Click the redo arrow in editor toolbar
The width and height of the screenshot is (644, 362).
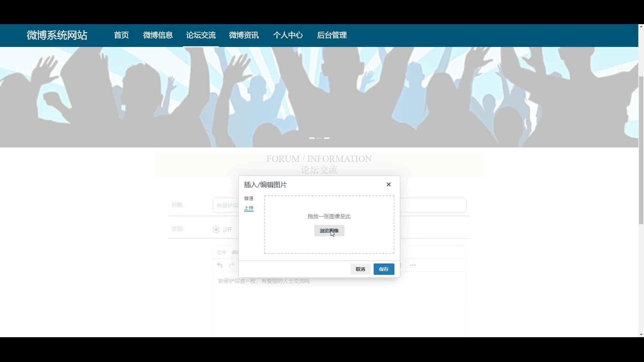tap(231, 265)
